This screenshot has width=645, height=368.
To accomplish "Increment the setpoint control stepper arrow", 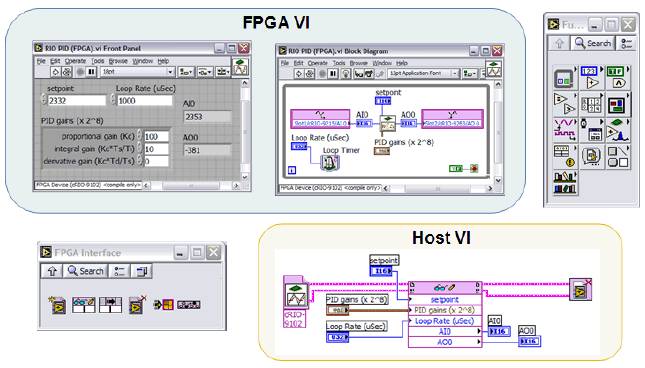I will [44, 97].
